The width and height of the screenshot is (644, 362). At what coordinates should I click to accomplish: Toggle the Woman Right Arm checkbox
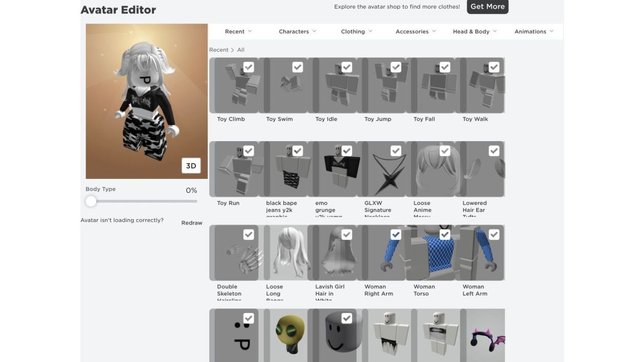[396, 234]
